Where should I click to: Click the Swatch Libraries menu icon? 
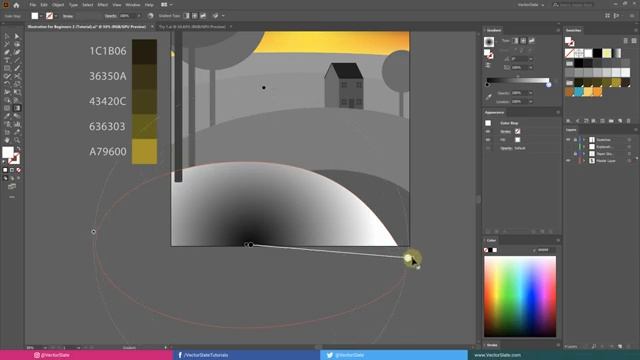569,121
